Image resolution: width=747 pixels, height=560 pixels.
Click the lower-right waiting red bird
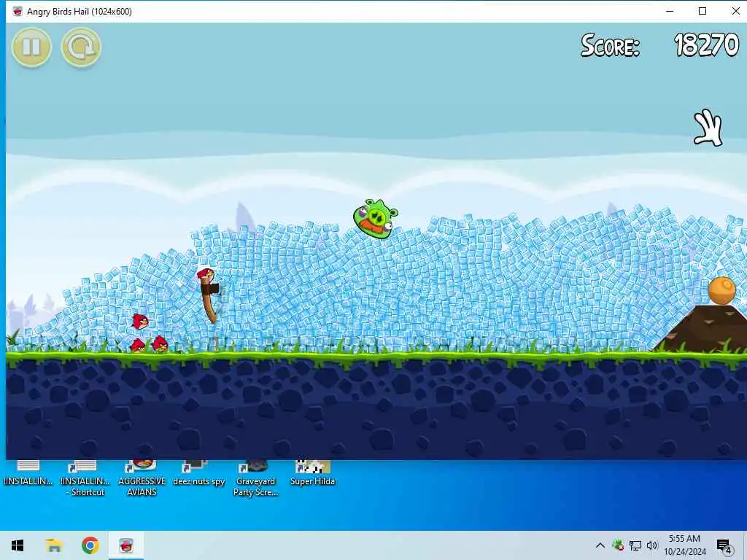pyautogui.click(x=160, y=344)
